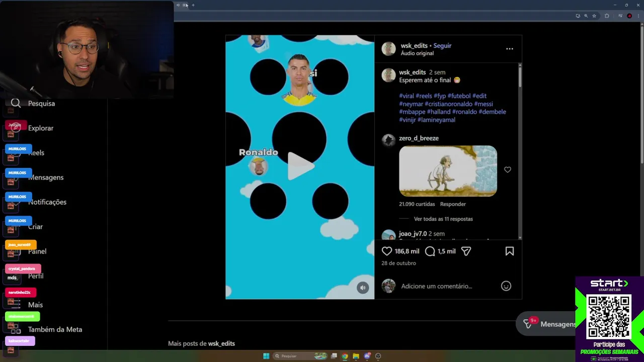The image size is (644, 362).
Task: Save the post with the bookmark icon
Action: point(509,251)
